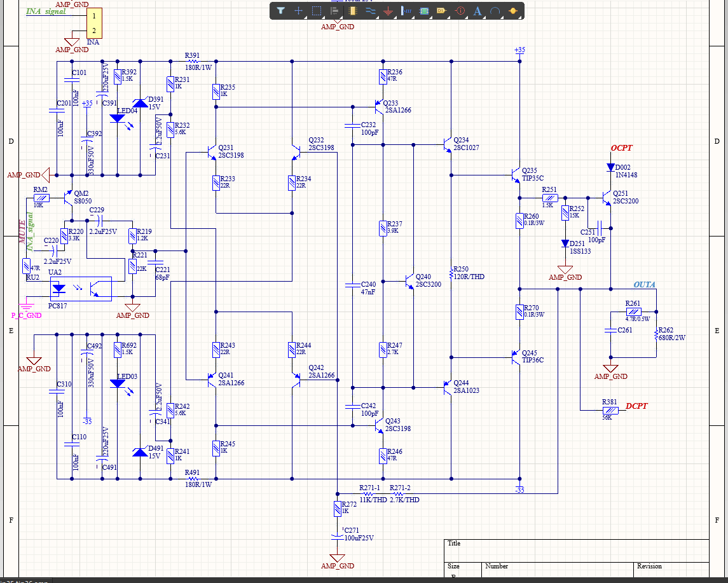This screenshot has width=728, height=583.
Task: Select the INA_signal label at top left
Action: point(46,11)
